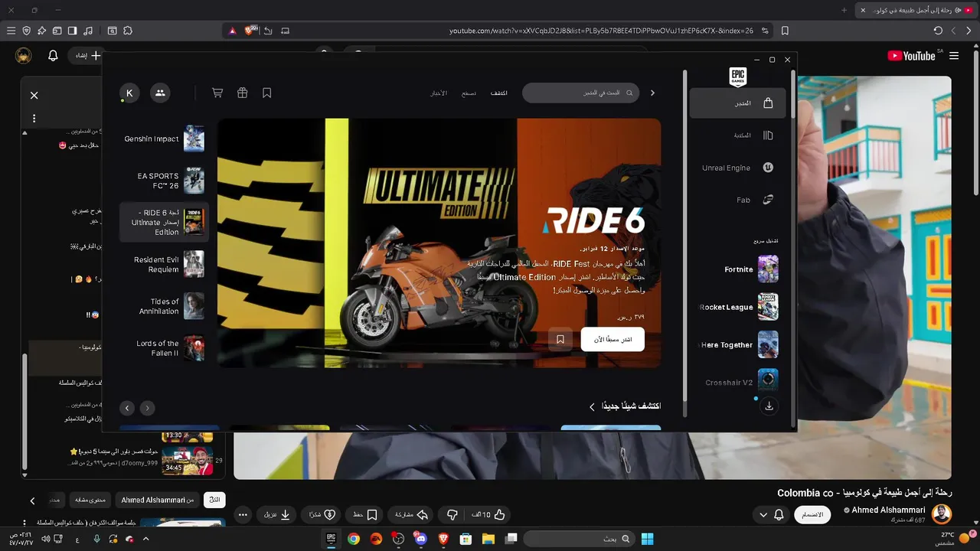The height and width of the screenshot is (551, 980).
Task: Open playlist panel three-dot options
Action: (x=34, y=119)
